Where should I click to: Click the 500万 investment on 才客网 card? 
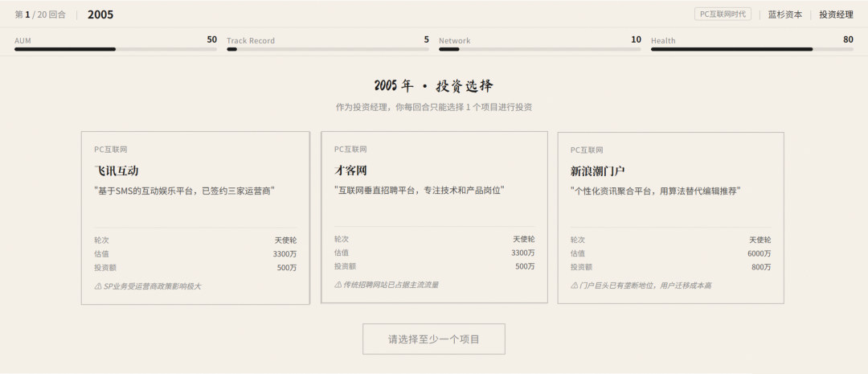[x=525, y=266]
